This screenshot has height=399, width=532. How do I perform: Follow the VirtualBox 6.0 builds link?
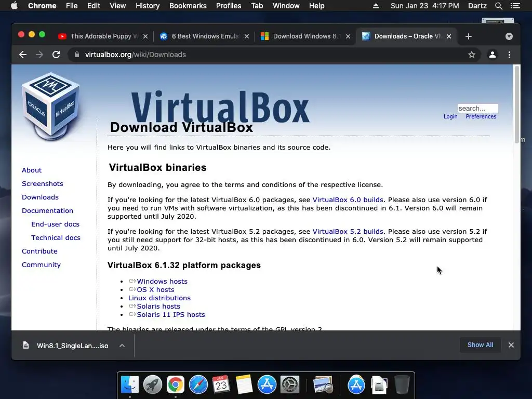pyautogui.click(x=348, y=200)
